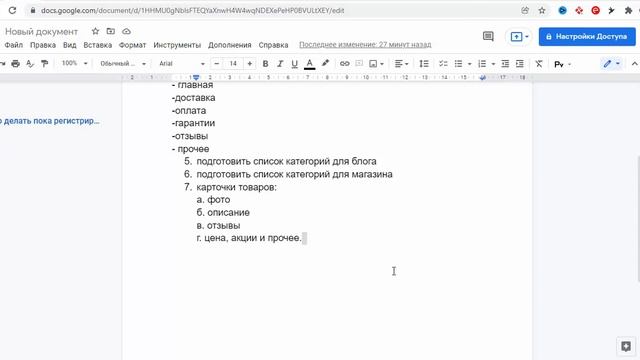The width and height of the screenshot is (640, 360).
Task: Open the browser extensions puzzle icon
Action: click(x=629, y=11)
